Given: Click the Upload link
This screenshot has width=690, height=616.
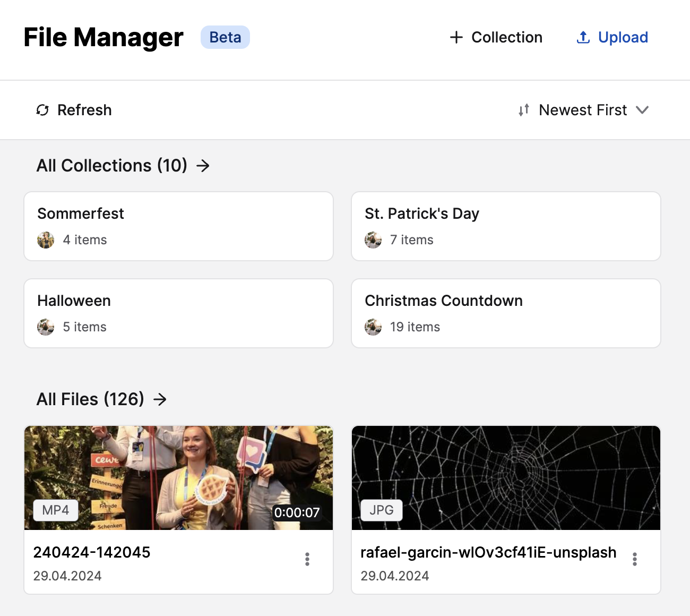Looking at the screenshot, I should click(x=623, y=37).
